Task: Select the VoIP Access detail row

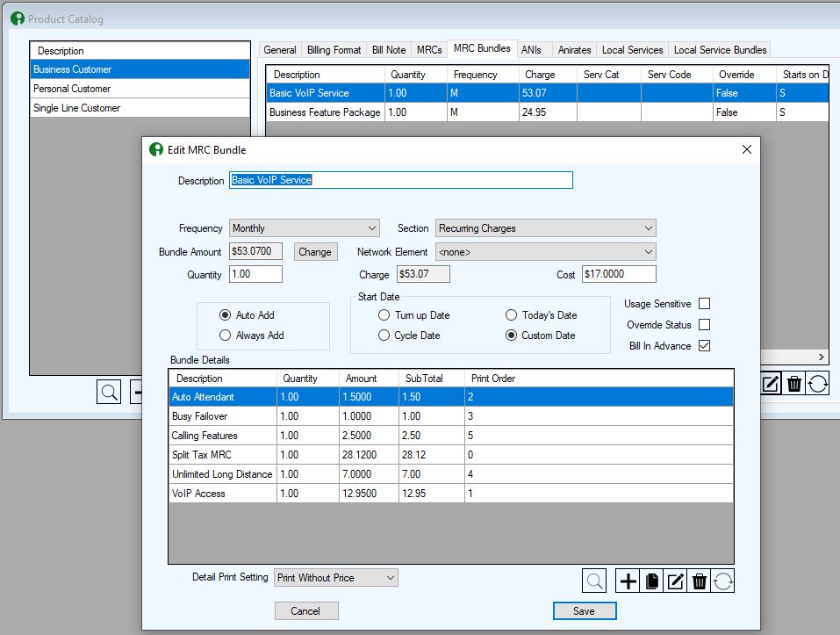Action: (450, 494)
